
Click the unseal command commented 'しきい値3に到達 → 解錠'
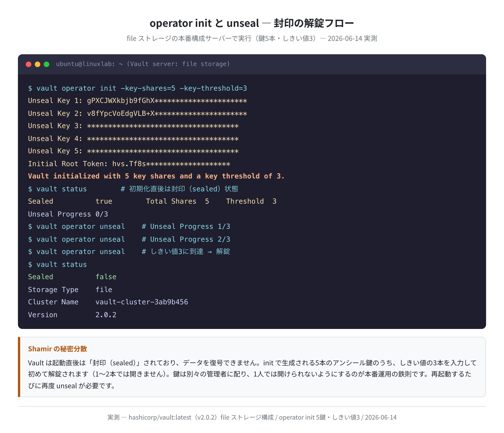tap(129, 252)
